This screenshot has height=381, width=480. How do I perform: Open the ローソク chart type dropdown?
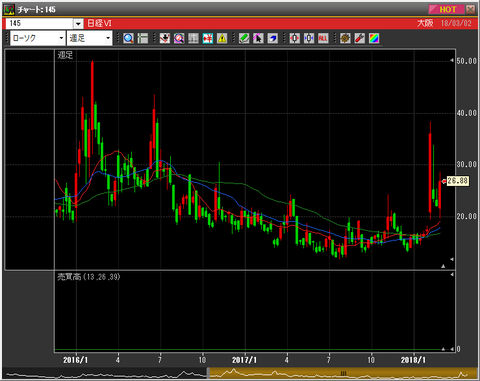(37, 38)
